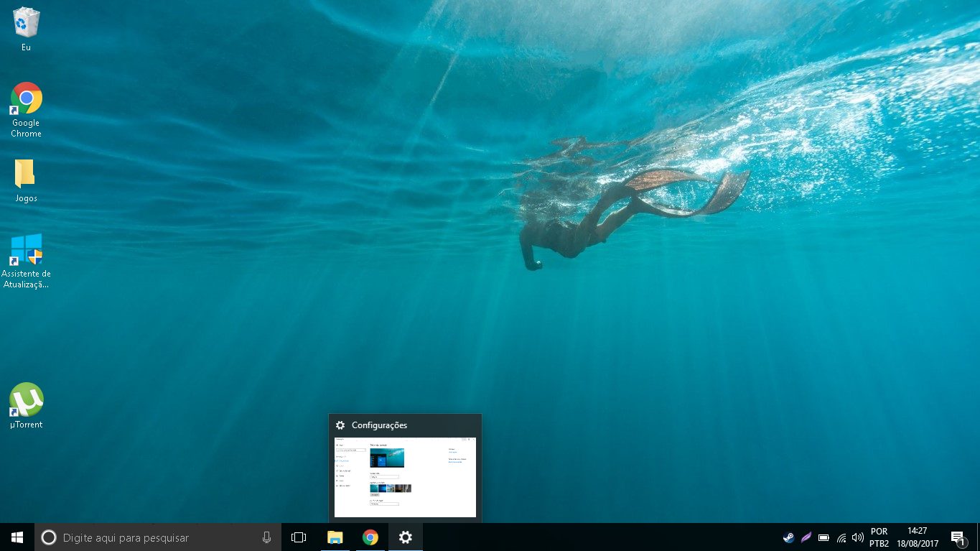
Task: Open the Wi-Fi network flyout
Action: coord(841,537)
